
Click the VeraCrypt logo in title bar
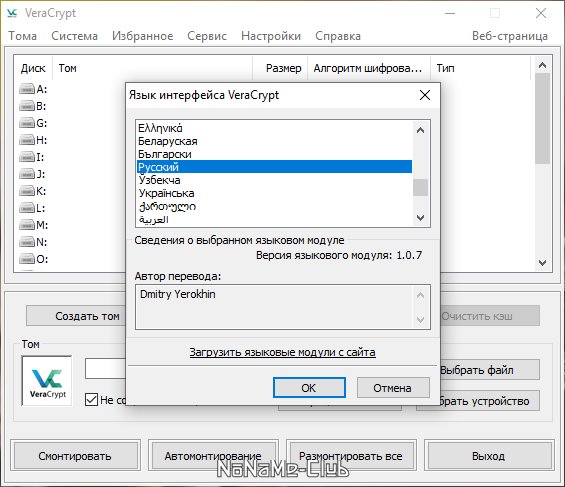click(x=12, y=13)
